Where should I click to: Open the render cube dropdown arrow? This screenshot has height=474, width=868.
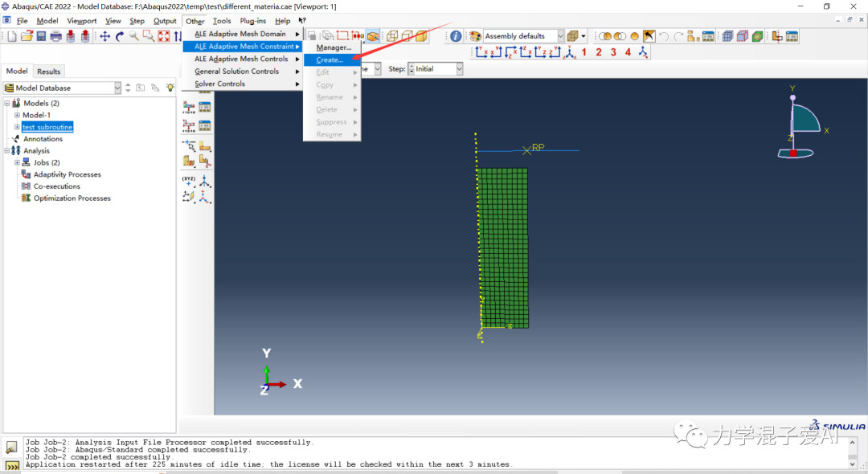pyautogui.click(x=583, y=36)
